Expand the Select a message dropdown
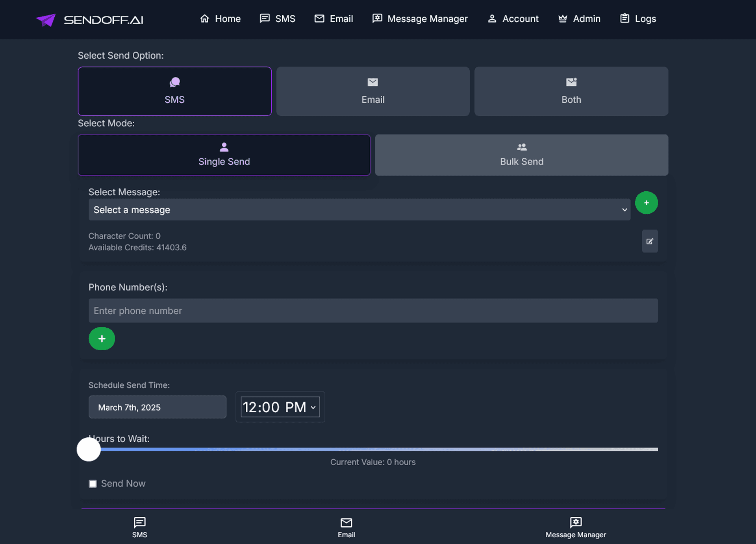 coord(359,210)
